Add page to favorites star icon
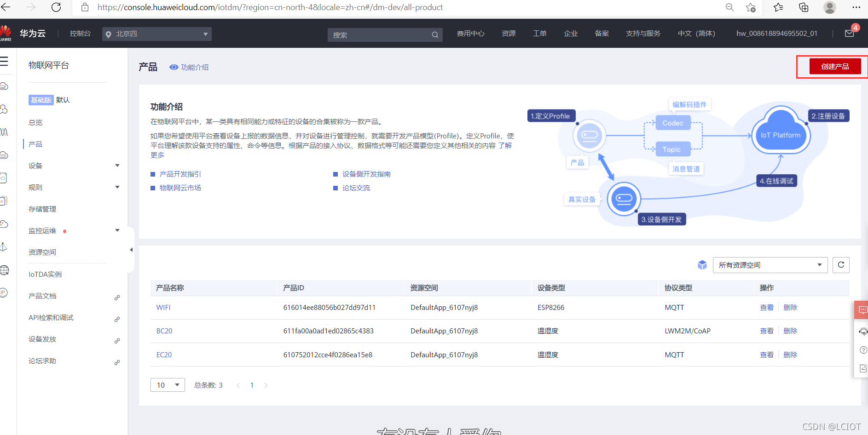Viewport: 868px width, 435px height. 751,7
